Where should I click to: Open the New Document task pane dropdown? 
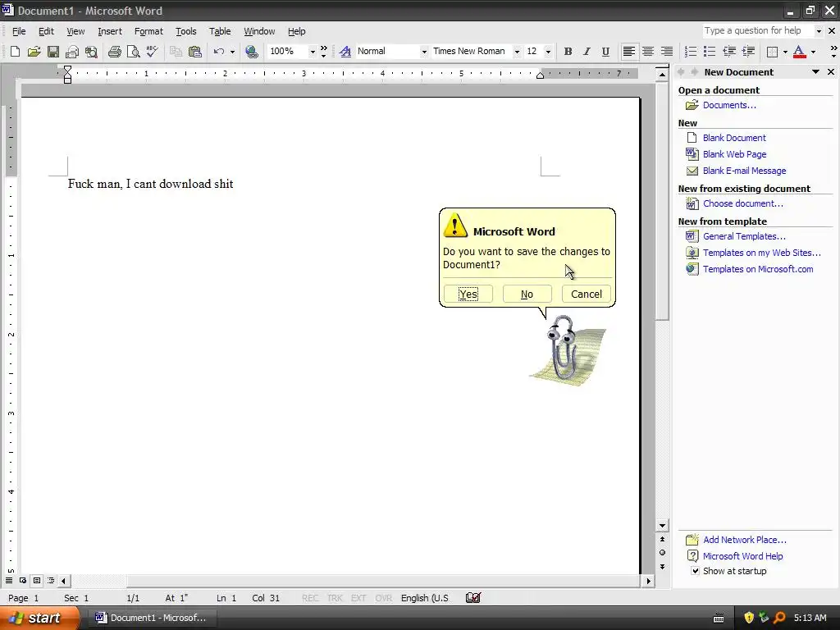(x=815, y=72)
